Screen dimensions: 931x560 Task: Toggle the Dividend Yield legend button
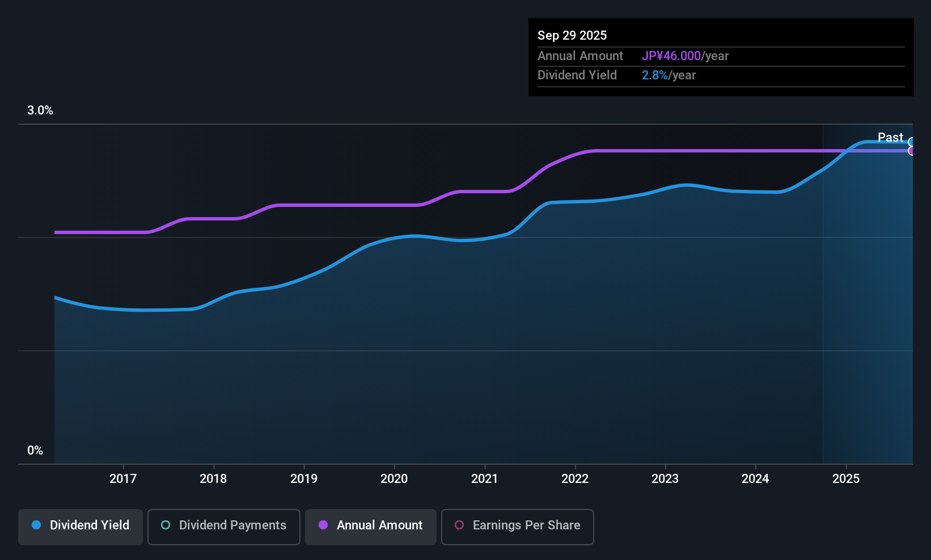tap(81, 527)
